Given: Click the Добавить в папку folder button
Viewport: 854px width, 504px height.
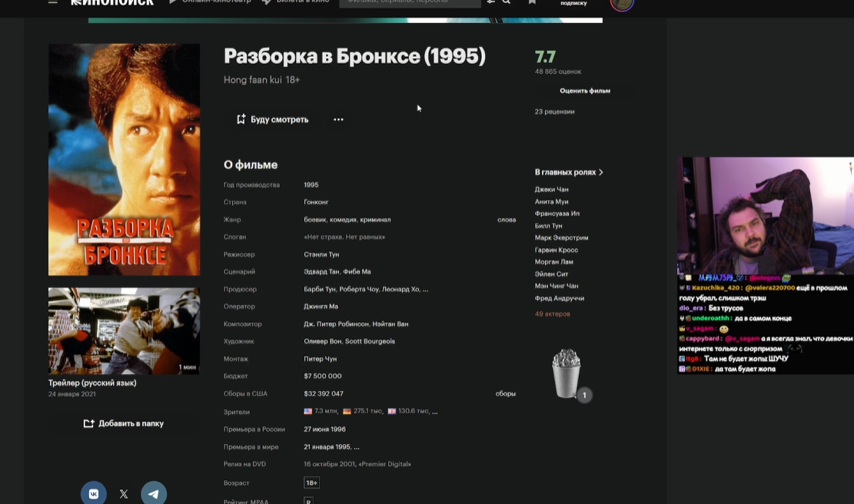Looking at the screenshot, I should click(x=124, y=423).
